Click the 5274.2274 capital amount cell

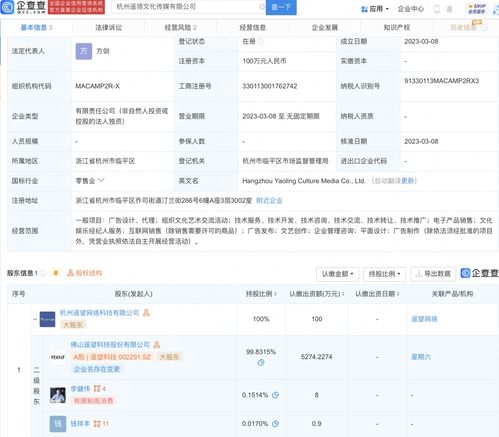click(x=316, y=357)
